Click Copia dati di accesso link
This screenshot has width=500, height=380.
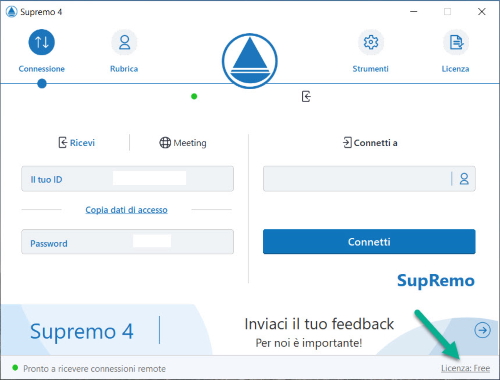click(126, 210)
